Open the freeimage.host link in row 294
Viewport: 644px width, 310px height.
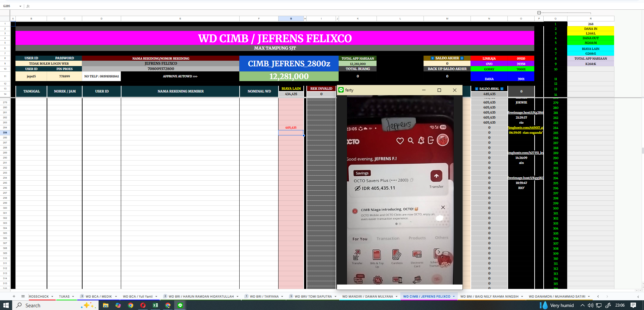point(526,178)
